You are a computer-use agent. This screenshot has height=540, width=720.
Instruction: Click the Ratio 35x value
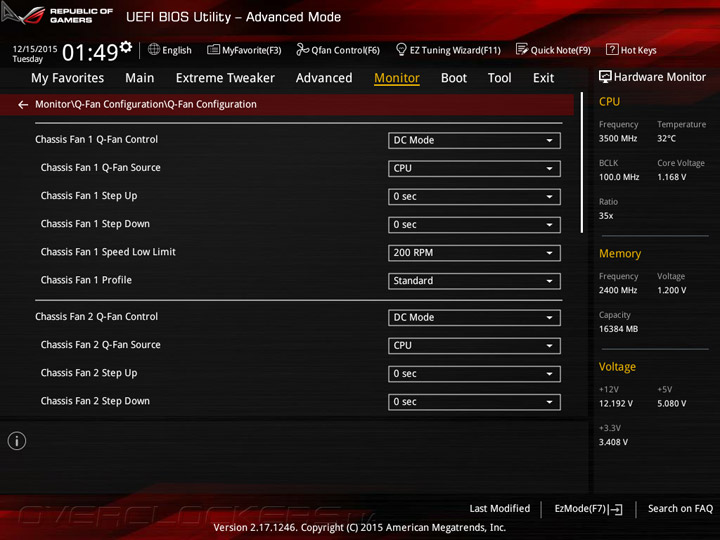point(606,215)
